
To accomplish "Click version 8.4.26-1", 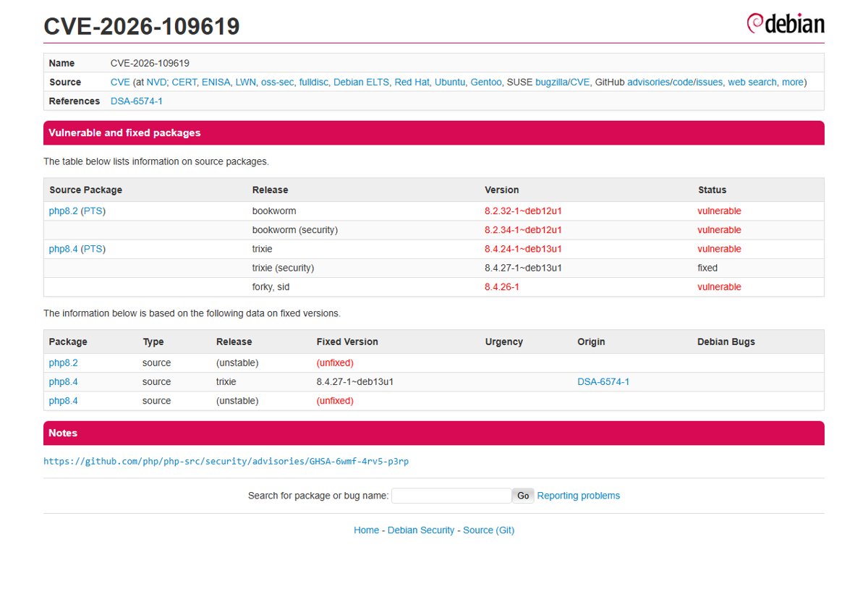I will click(x=502, y=287).
